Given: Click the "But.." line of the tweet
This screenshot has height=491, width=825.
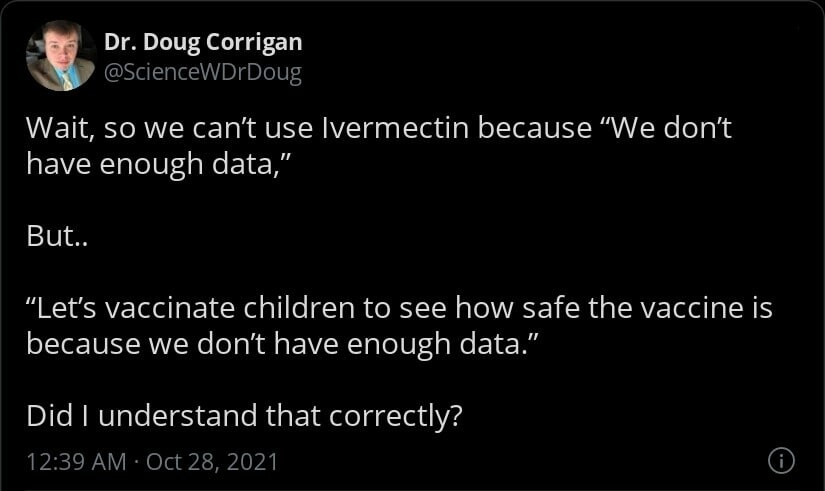Looking at the screenshot, I should point(56,236).
